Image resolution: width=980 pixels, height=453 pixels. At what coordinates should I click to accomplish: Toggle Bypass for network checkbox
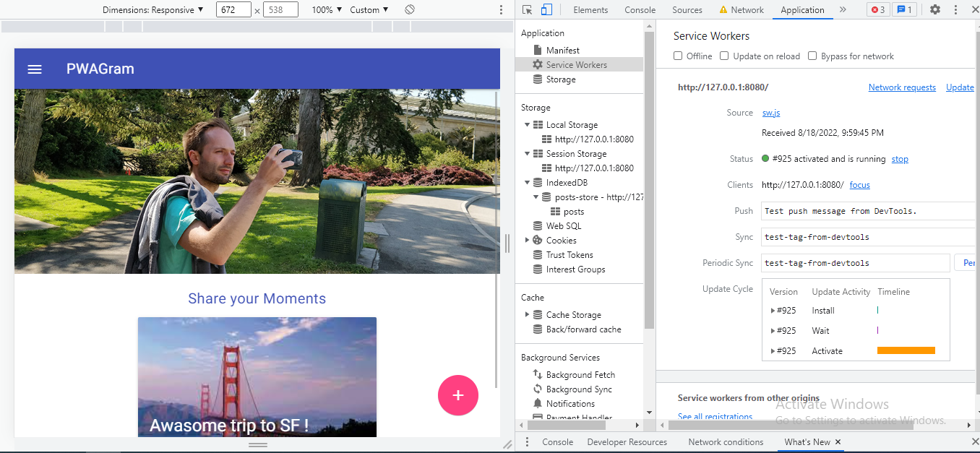coord(812,56)
